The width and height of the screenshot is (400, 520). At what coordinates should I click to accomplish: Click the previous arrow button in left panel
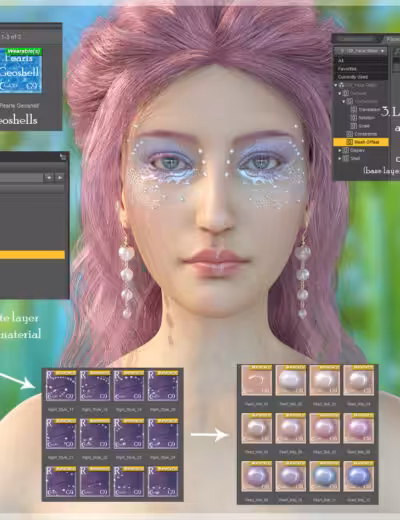point(49,177)
